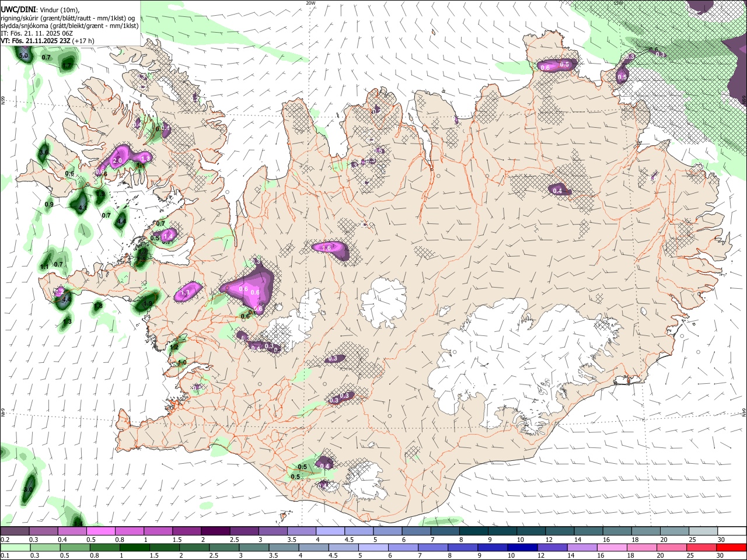Click the 15W longitude label
The image size is (747, 560).
click(618, 3)
